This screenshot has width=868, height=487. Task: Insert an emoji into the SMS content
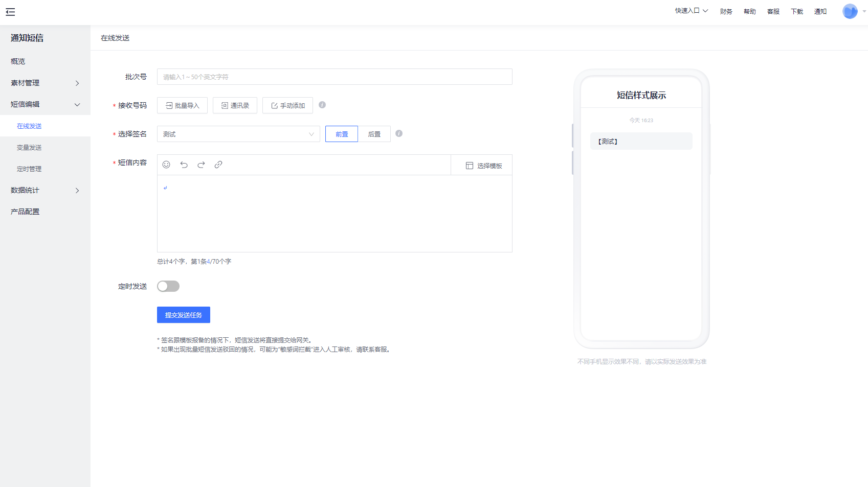pyautogui.click(x=166, y=165)
